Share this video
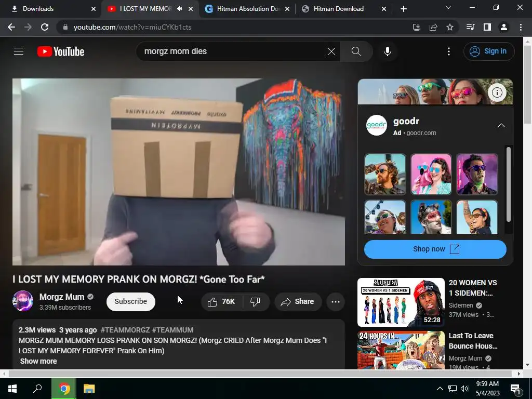This screenshot has width=532, height=399. click(298, 301)
